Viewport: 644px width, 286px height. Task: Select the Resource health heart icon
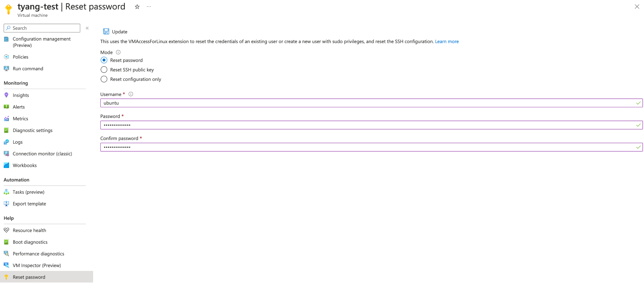[x=7, y=230]
